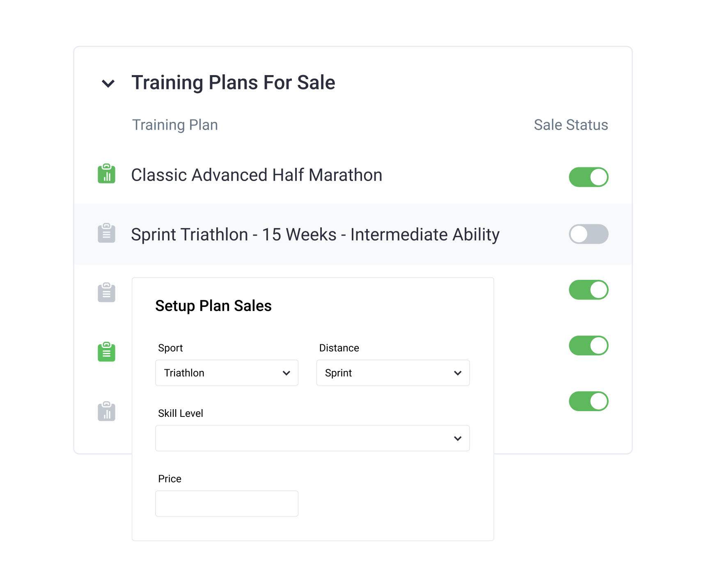Click the green clipboard icon on fourth row
Viewport: 706px width, 588px height.
point(106,352)
